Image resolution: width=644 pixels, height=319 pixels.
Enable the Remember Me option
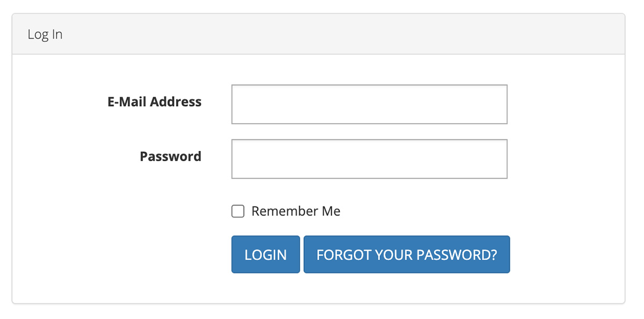[238, 211]
